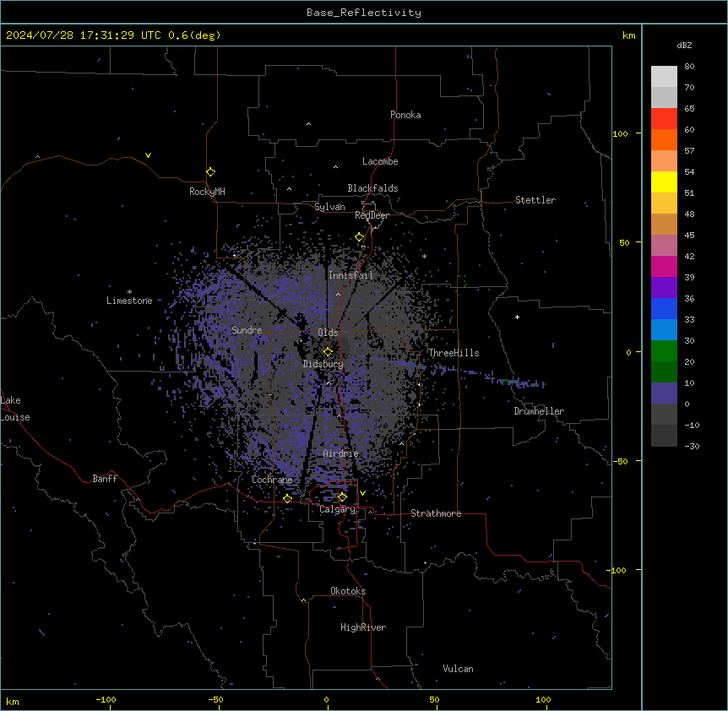
Task: Click the Banff city label
Action: click(x=105, y=479)
